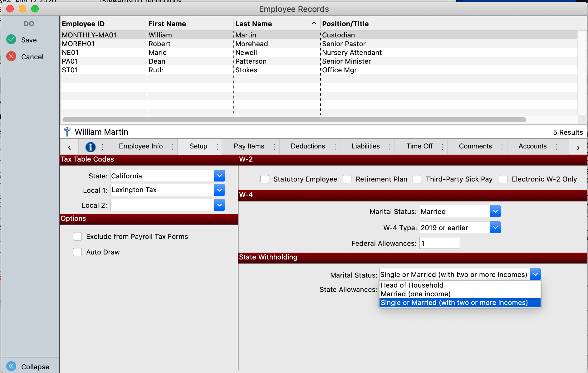This screenshot has height=373, width=588.
Task: Click the sort arrow on Last Name column
Action: pyautogui.click(x=314, y=23)
